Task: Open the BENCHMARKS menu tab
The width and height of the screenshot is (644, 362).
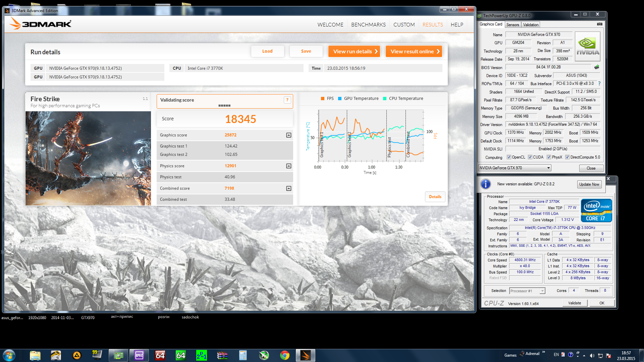Action: (368, 25)
